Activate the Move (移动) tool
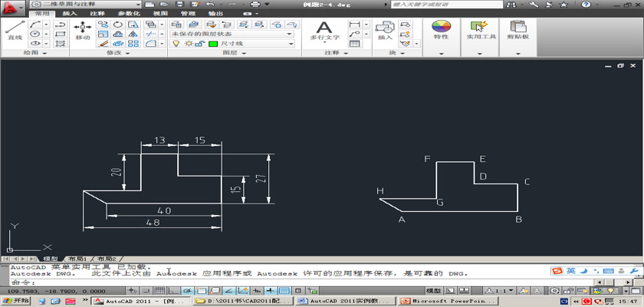The image size is (644, 307). coord(82,30)
